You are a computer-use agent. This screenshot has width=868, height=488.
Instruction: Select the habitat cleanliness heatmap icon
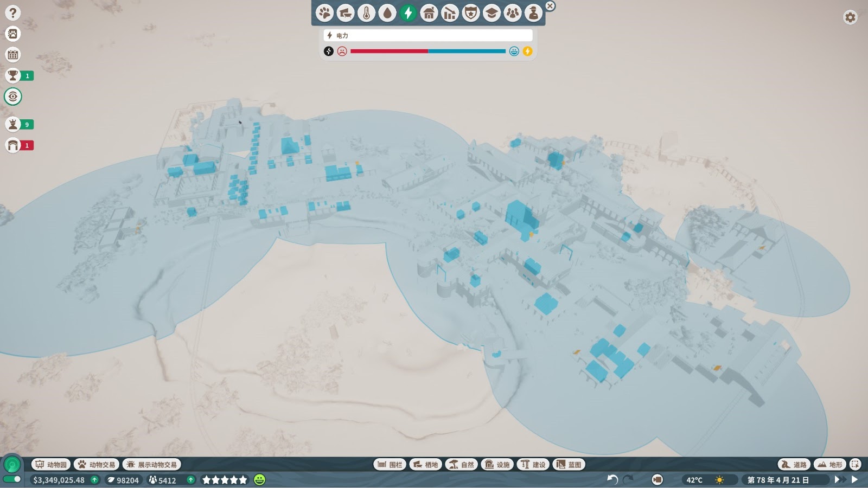click(345, 13)
